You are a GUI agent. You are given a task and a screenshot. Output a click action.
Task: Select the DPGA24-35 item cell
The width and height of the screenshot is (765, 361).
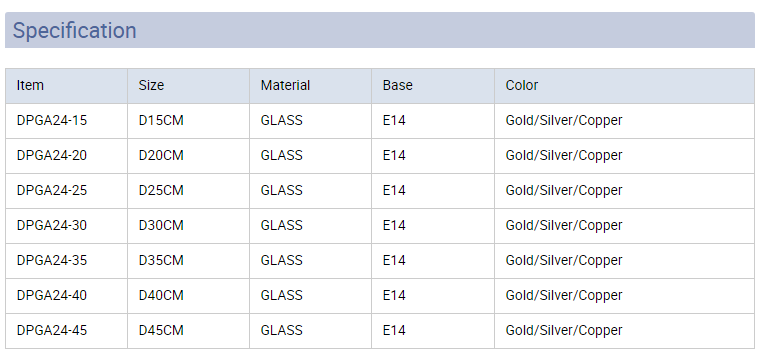coord(66,261)
